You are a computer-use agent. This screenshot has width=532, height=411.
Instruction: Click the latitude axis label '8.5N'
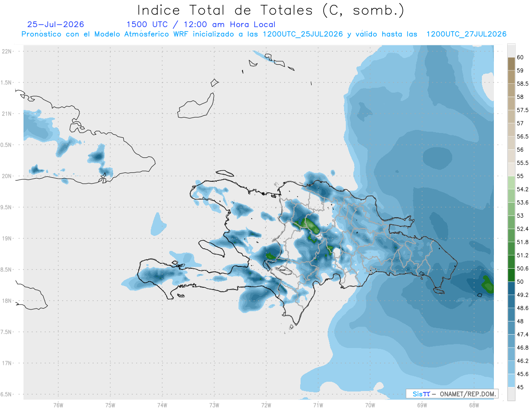coord(7,270)
